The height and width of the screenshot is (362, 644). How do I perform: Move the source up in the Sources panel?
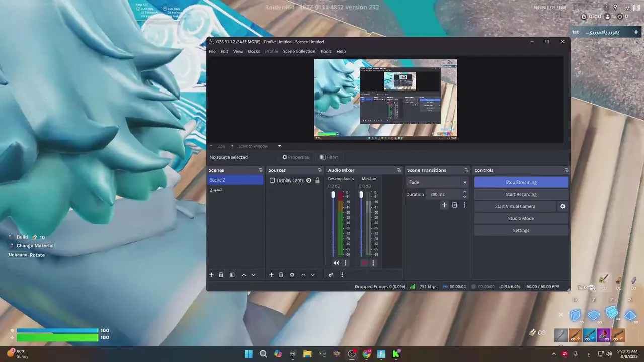click(x=303, y=275)
